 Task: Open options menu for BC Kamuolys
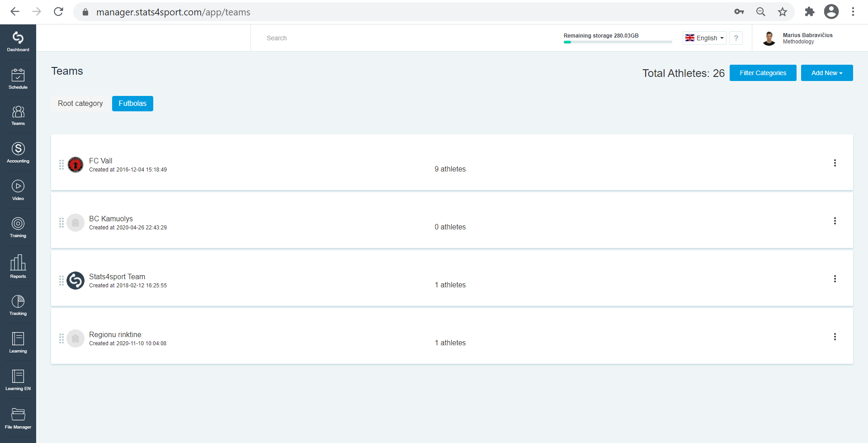tap(835, 221)
